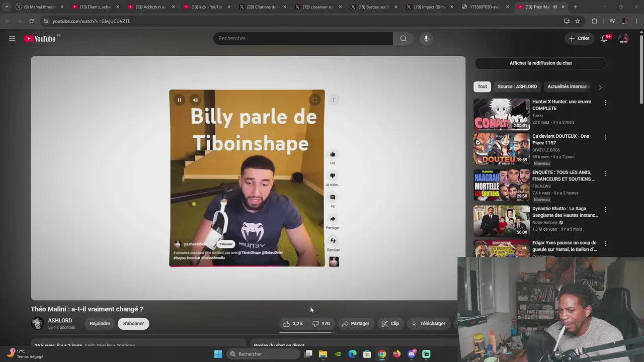Open the account avatar menu
The height and width of the screenshot is (362, 644).
pos(623,38)
